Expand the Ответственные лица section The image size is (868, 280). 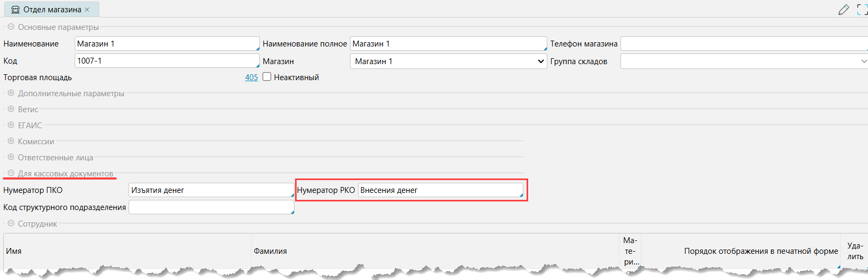tap(11, 157)
